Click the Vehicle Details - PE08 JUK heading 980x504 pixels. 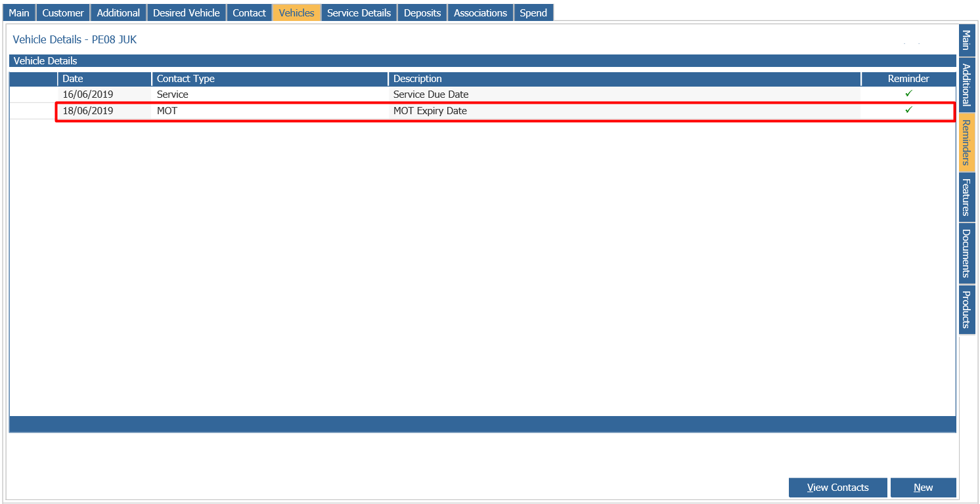tap(75, 40)
